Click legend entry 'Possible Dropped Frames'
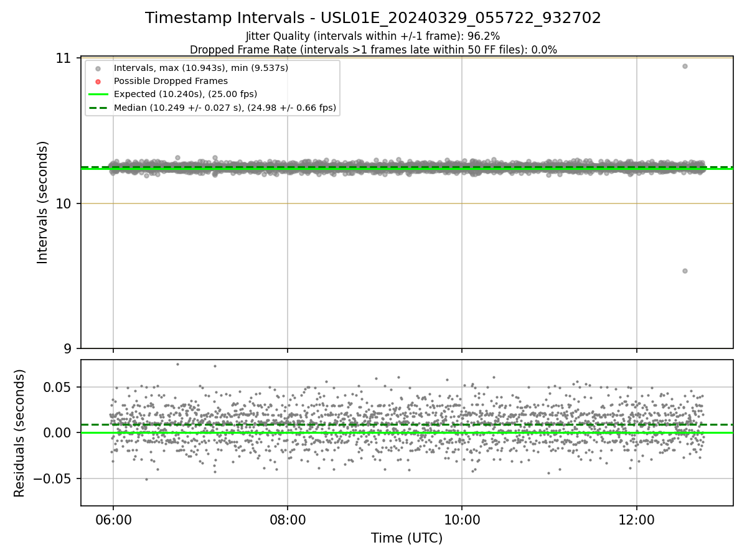Viewport: 747px width, 560px height. click(171, 81)
